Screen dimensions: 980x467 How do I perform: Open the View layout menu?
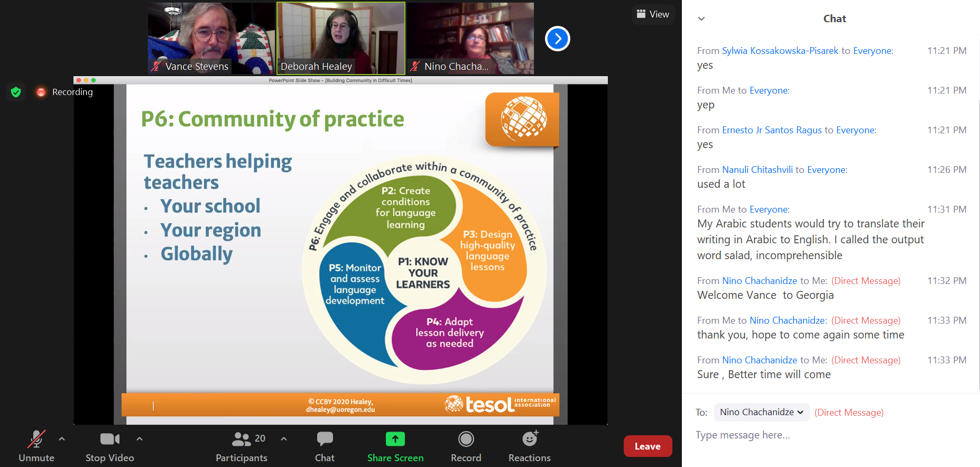(653, 14)
